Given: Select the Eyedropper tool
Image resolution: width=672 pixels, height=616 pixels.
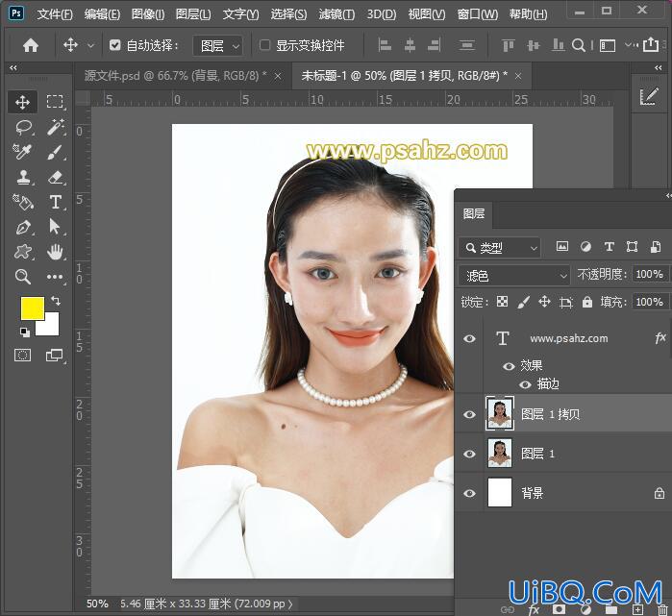Looking at the screenshot, I should click(x=22, y=152).
